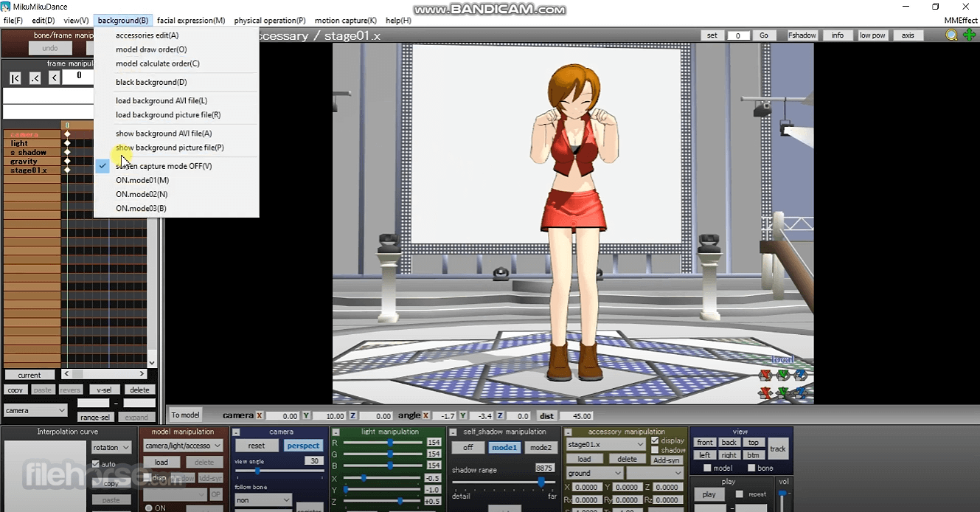The height and width of the screenshot is (512, 980).
Task: Click low pow button
Action: 872,35
